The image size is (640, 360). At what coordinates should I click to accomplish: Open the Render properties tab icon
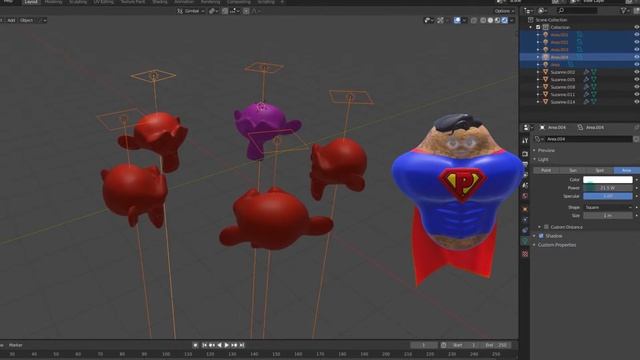(525, 154)
